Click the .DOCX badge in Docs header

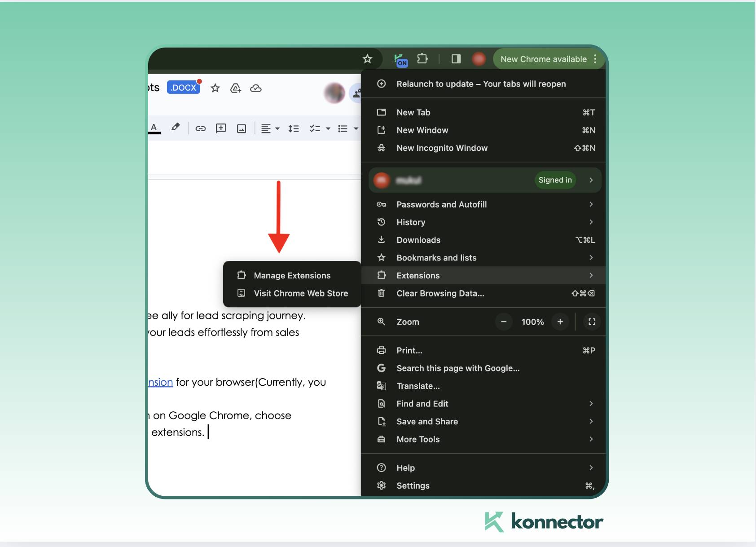pyautogui.click(x=184, y=88)
